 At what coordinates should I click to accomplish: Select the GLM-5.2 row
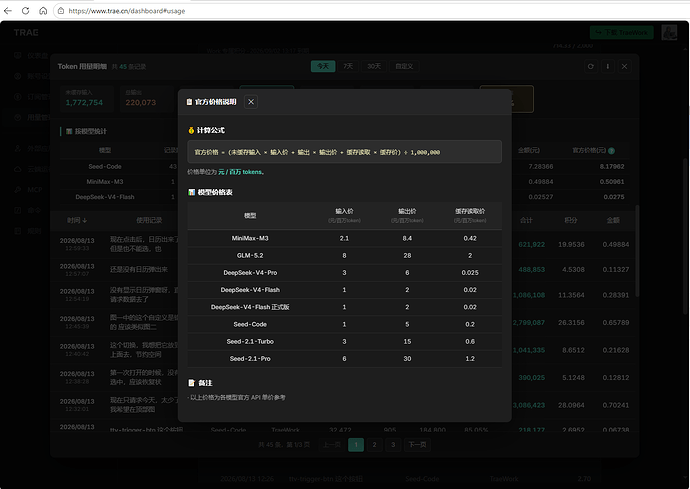[345, 255]
